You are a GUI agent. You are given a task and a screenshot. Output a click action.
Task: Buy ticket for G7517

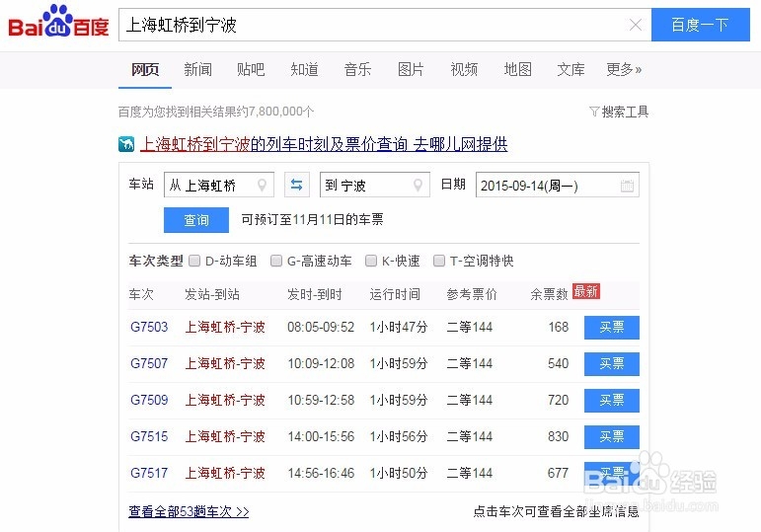click(612, 473)
